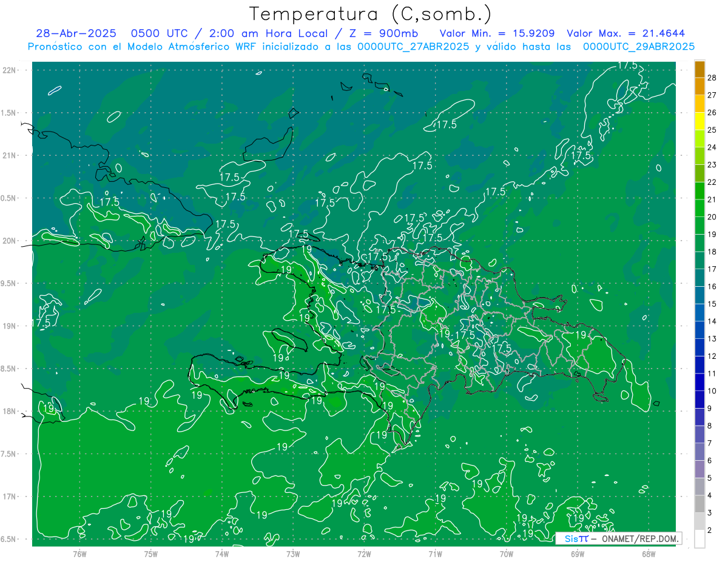Click the color scale label "16"
Screen dimensions: 728x562
[712, 286]
